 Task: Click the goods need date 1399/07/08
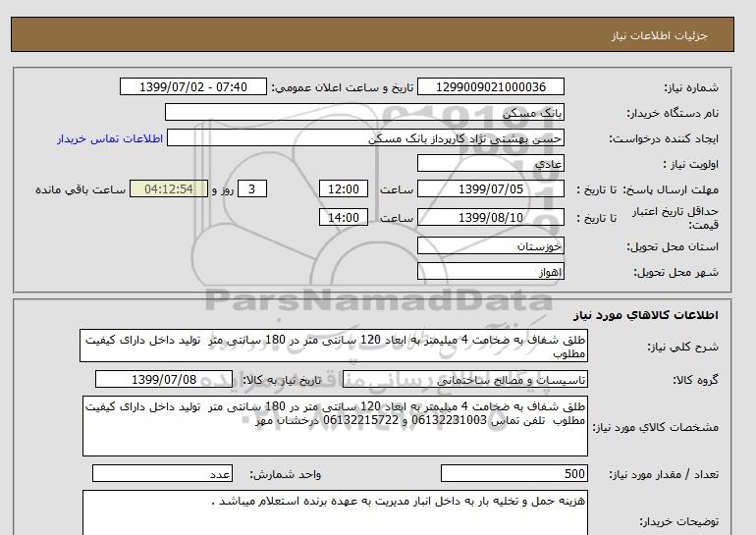[164, 379]
